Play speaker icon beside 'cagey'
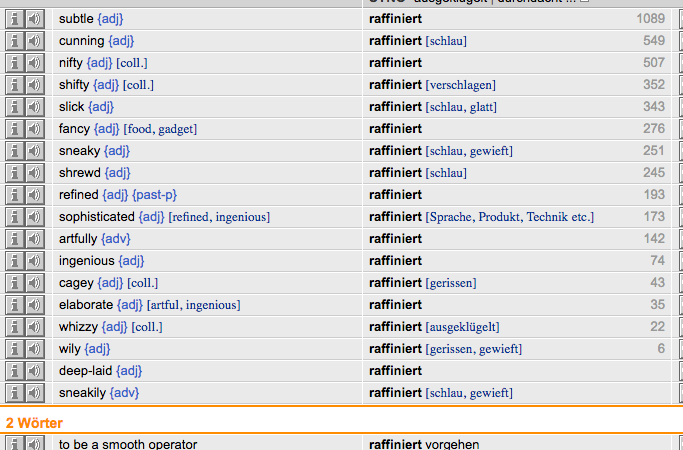 click(x=34, y=283)
